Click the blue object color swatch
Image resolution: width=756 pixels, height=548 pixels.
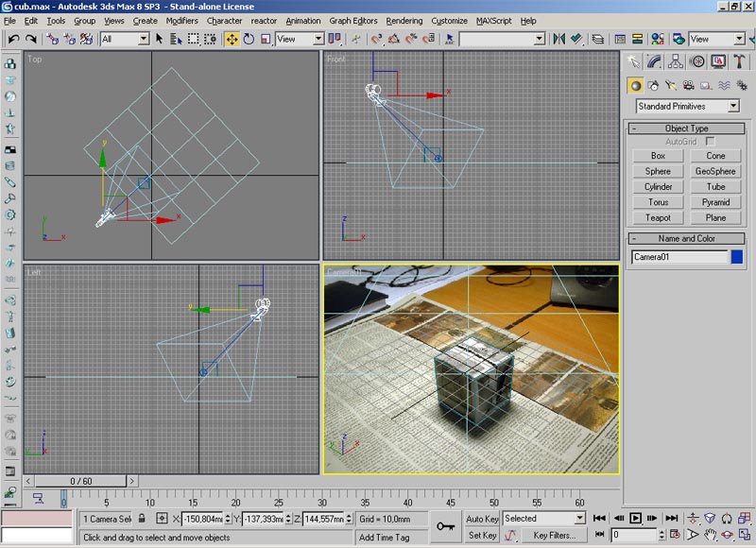click(x=737, y=256)
